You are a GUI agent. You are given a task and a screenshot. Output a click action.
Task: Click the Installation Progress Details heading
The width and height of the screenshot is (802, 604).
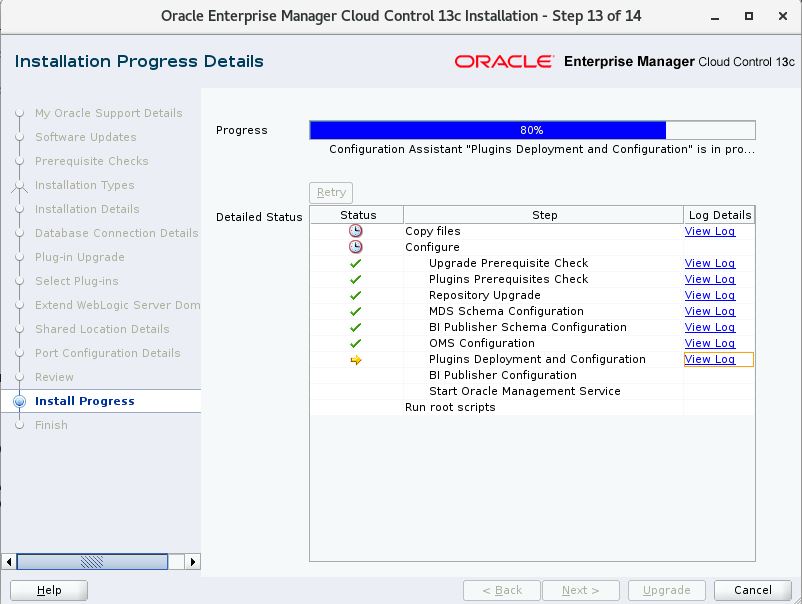click(139, 61)
